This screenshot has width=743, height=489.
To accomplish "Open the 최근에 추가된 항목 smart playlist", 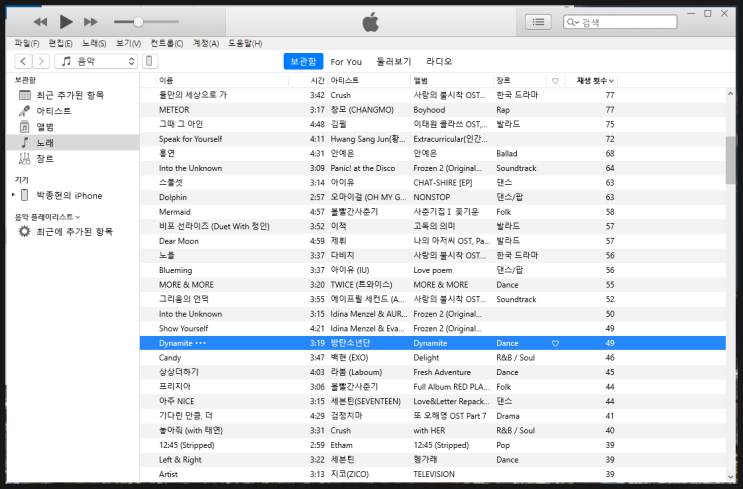I will coord(72,232).
